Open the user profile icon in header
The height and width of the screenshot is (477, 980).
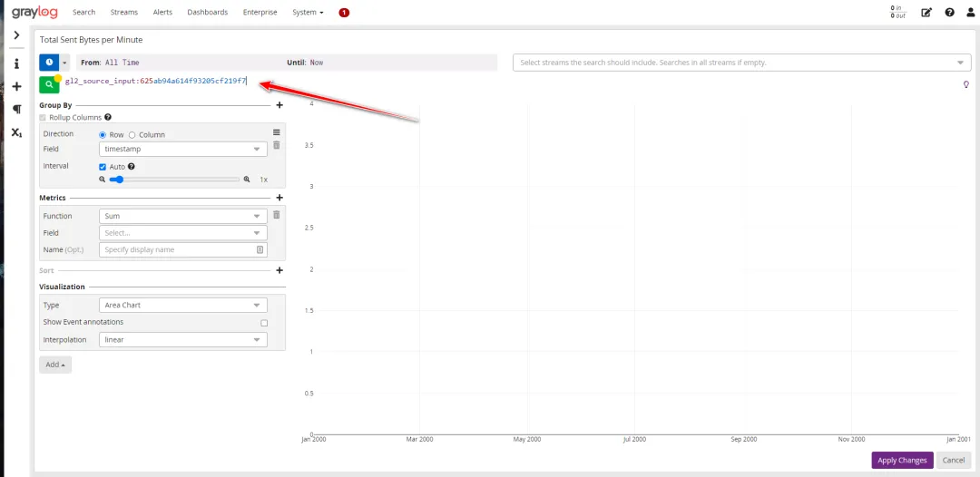[970, 12]
